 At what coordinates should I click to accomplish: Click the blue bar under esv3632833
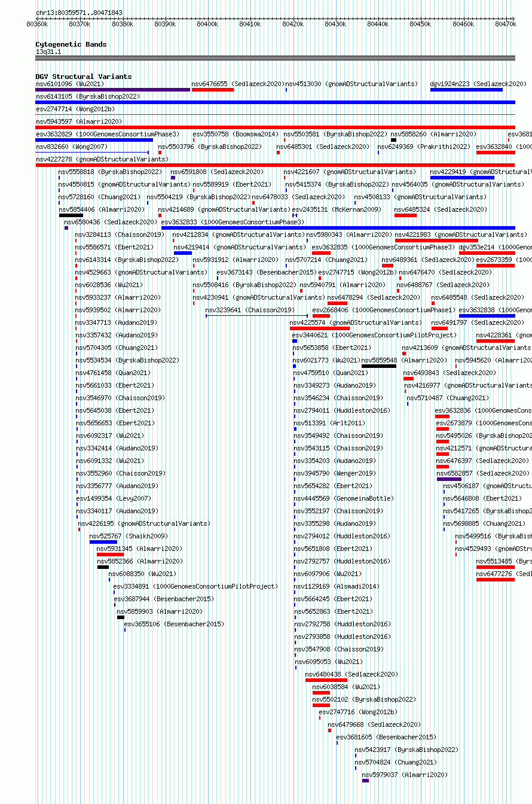point(338,228)
